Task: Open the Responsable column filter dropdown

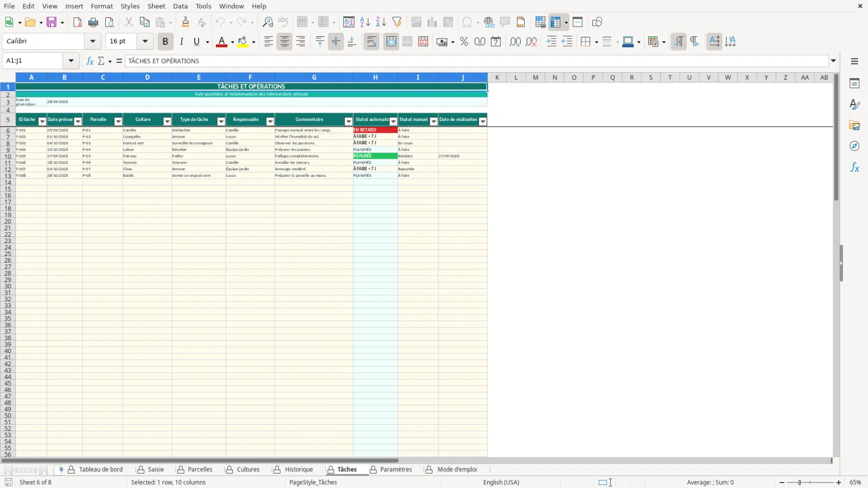Action: pyautogui.click(x=270, y=121)
